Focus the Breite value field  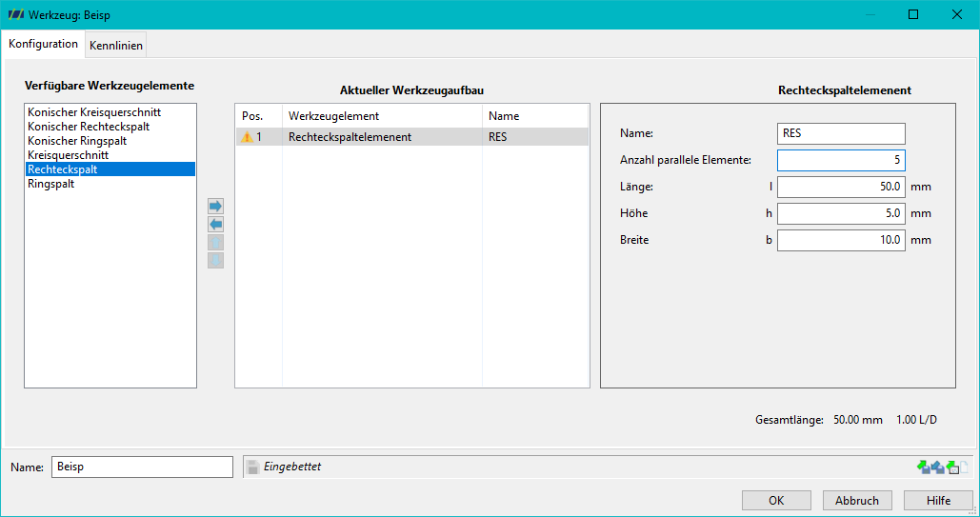[x=841, y=240]
